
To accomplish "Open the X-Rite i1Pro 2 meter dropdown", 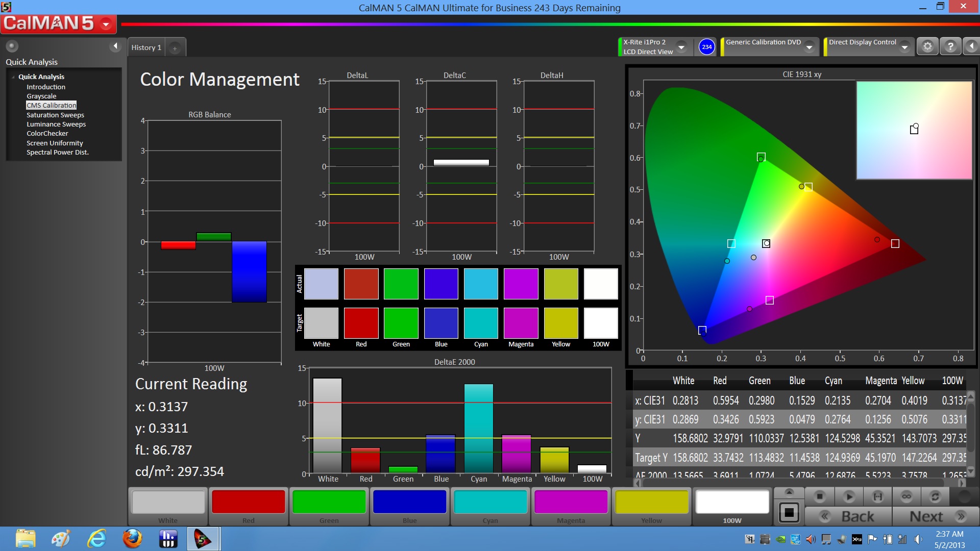I will coord(681,46).
